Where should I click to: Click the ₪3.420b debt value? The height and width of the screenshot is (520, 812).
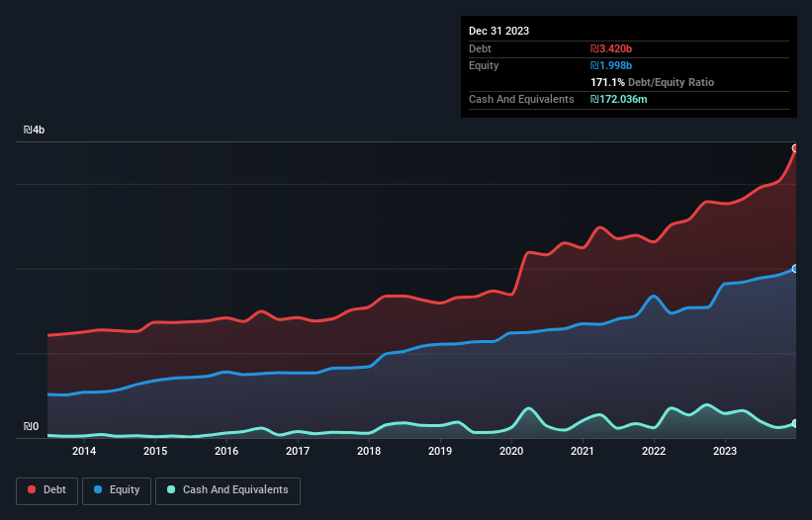(x=611, y=48)
